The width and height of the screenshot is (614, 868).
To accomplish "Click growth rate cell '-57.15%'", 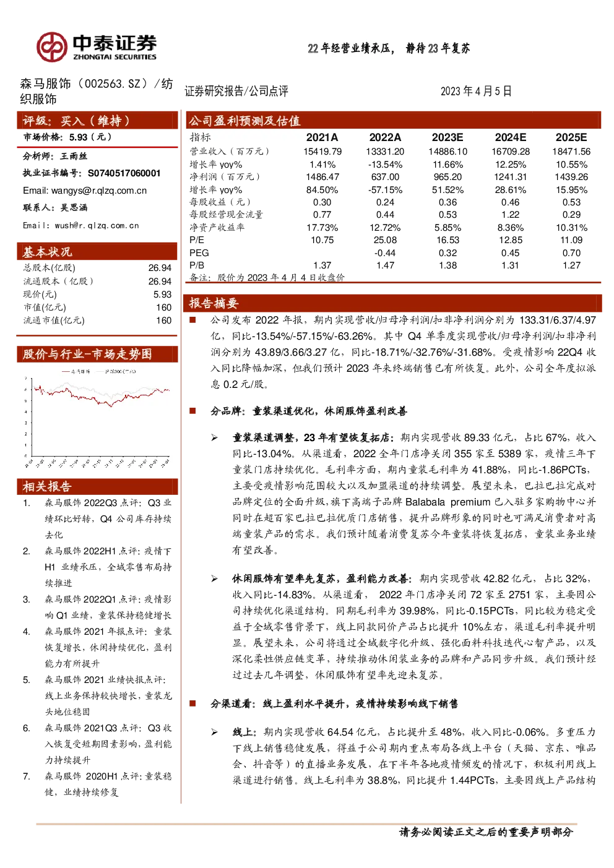I will click(385, 190).
